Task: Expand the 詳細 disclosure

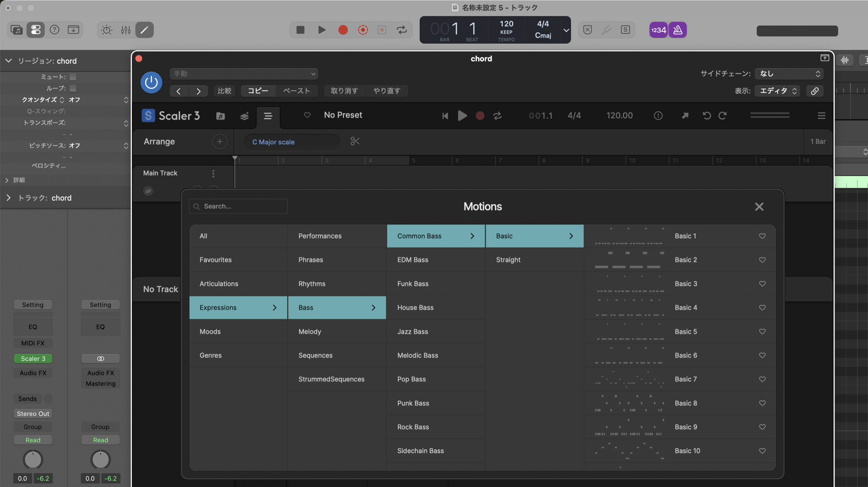Action: (7, 180)
